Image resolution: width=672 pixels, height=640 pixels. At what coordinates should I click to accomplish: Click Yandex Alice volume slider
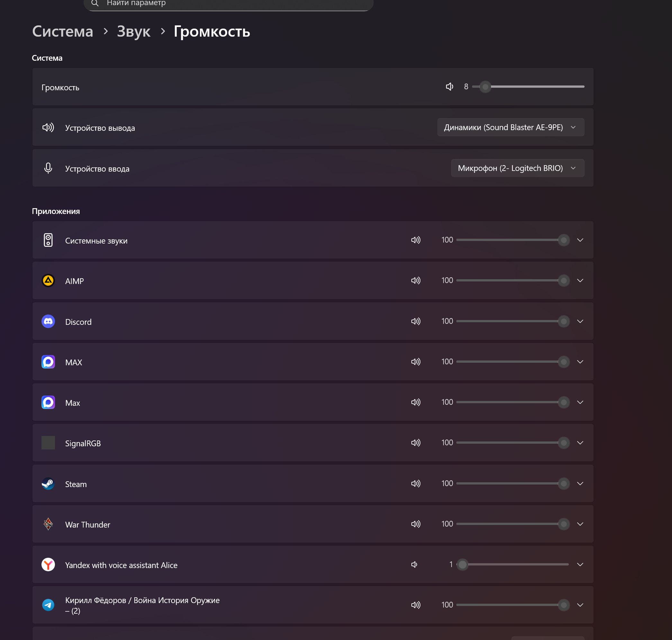point(513,564)
